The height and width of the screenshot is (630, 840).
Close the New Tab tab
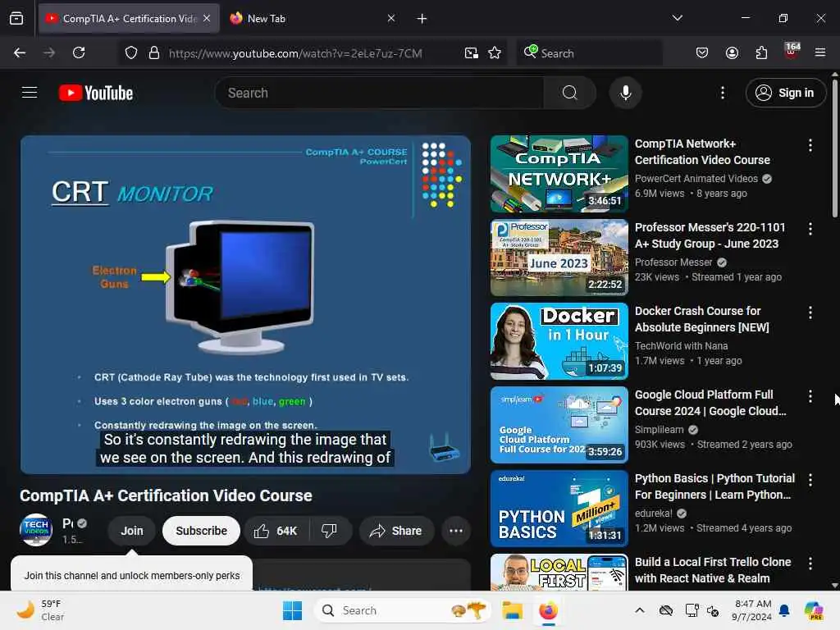[391, 18]
